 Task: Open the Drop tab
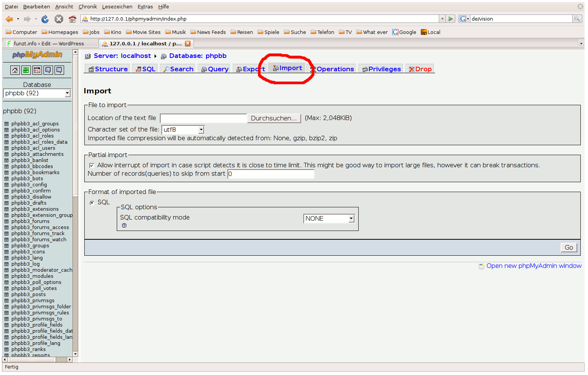click(420, 69)
